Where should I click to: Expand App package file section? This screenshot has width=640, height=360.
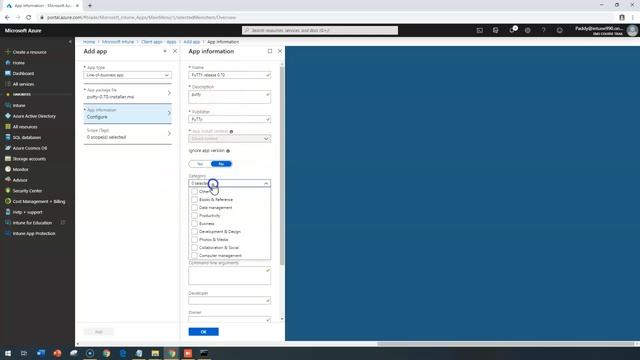[127, 93]
